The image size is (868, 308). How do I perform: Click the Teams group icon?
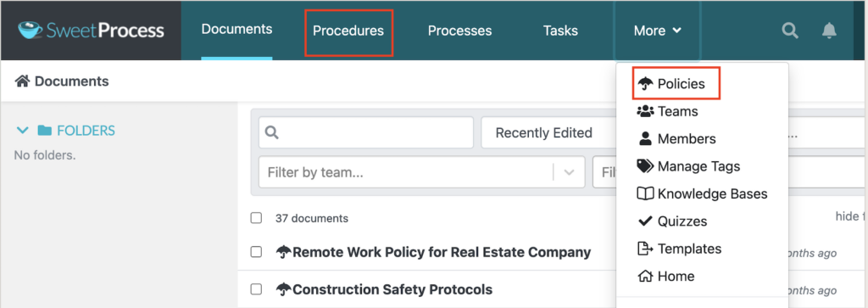pos(645,111)
